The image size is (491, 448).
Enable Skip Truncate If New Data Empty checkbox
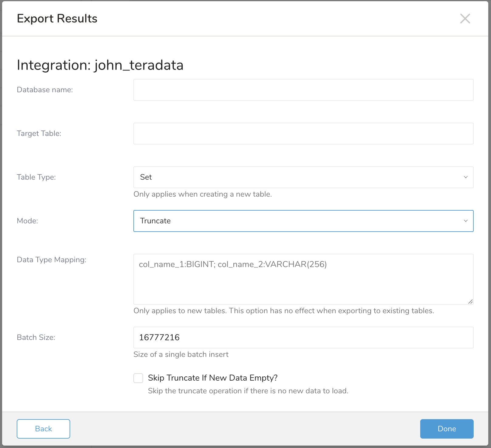(138, 378)
